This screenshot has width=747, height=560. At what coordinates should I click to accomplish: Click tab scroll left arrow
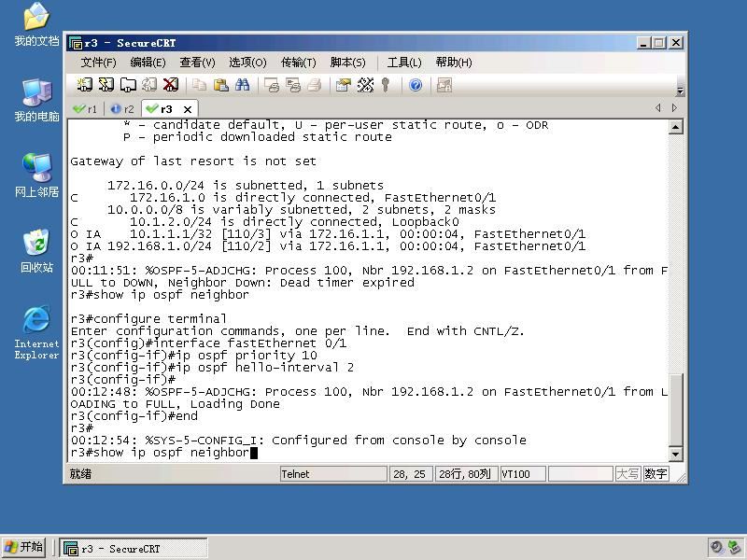(658, 108)
